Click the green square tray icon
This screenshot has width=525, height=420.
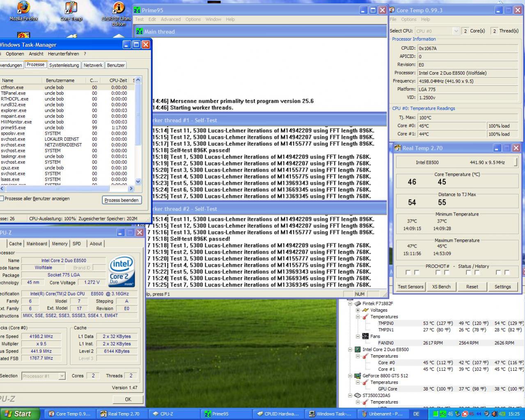coord(436,414)
